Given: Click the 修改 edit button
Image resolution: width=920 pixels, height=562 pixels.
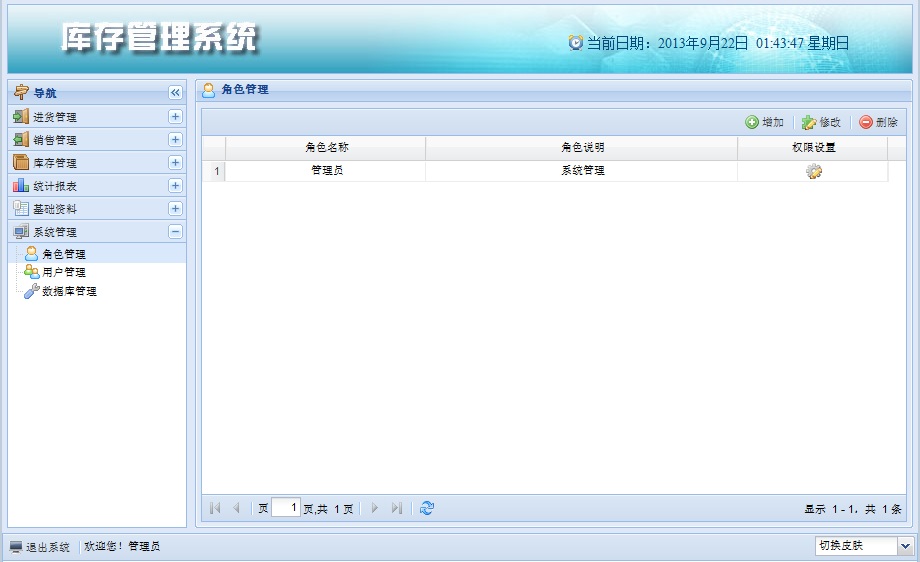Looking at the screenshot, I should click(x=822, y=122).
